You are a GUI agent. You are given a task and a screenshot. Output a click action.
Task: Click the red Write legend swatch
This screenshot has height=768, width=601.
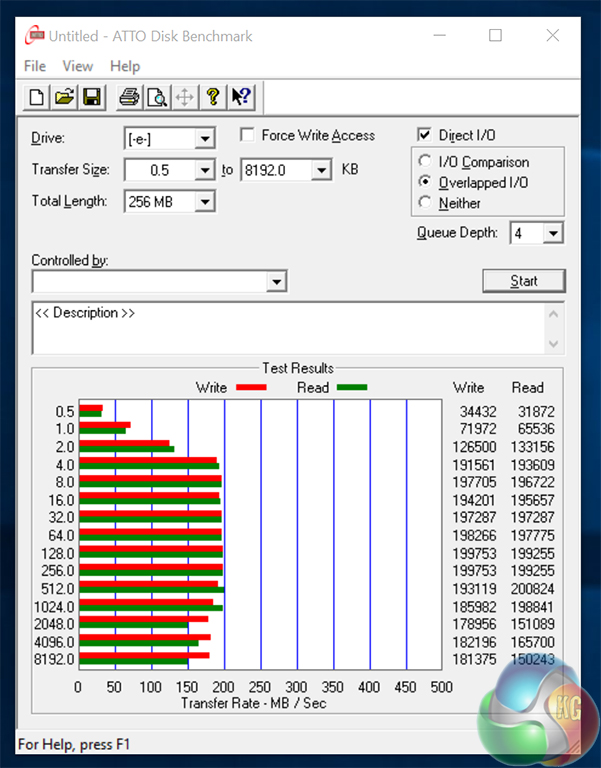pyautogui.click(x=251, y=387)
